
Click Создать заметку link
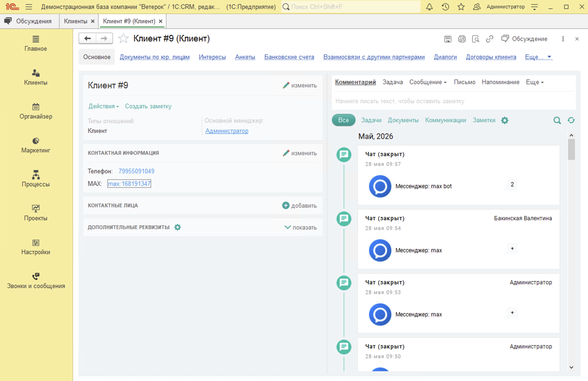pyautogui.click(x=148, y=106)
